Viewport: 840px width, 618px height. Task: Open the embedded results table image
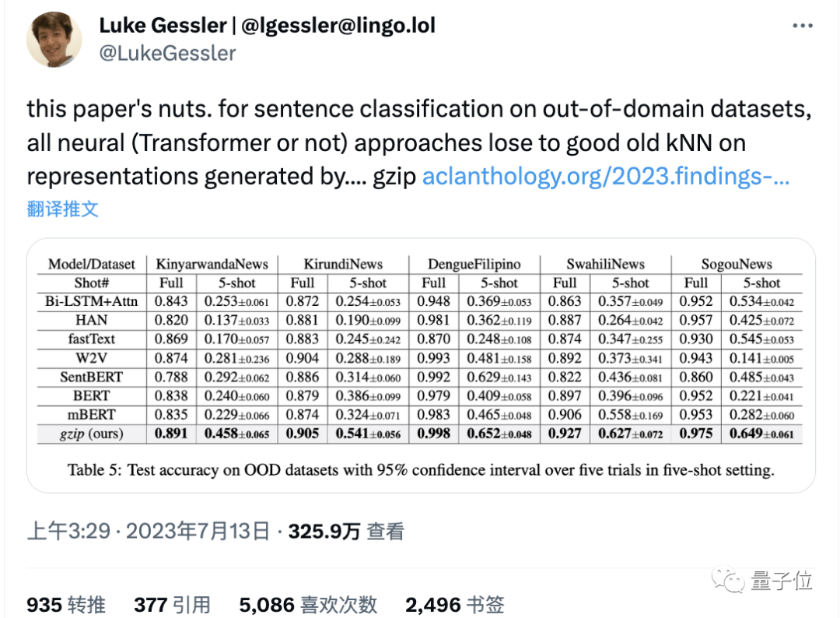point(421,366)
